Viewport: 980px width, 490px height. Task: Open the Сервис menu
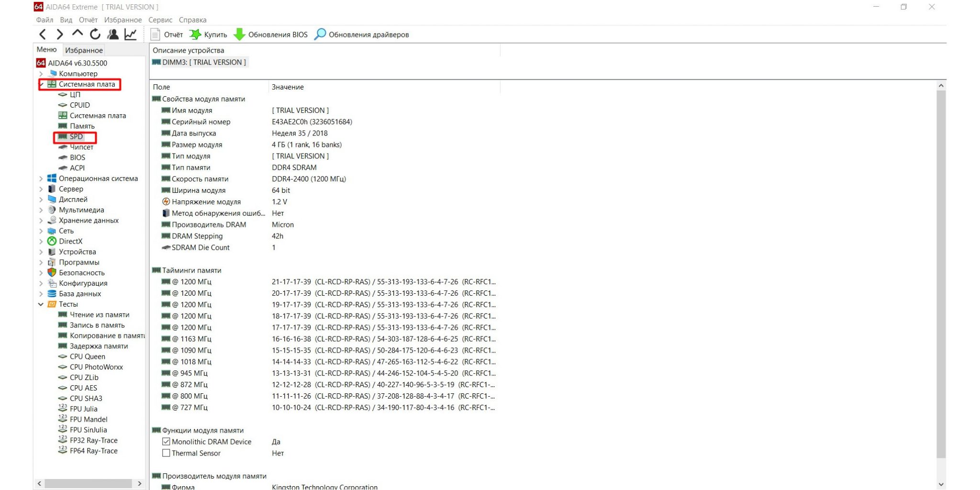coord(160,20)
